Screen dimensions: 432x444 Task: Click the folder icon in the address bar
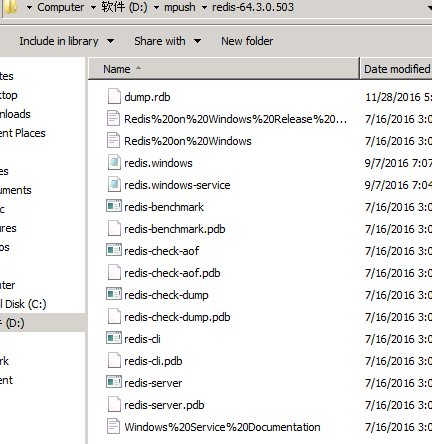click(x=10, y=7)
